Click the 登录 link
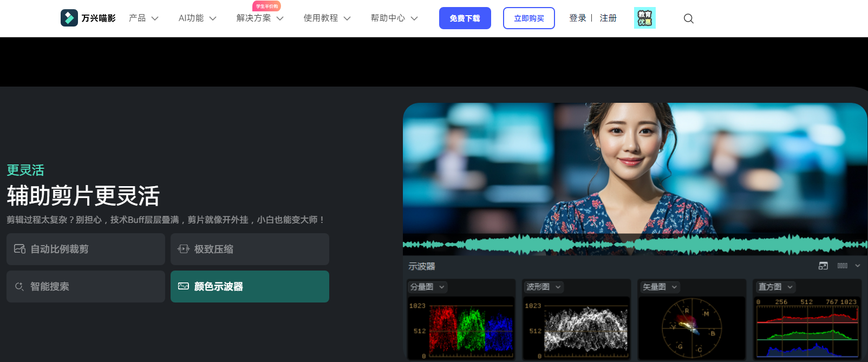The width and height of the screenshot is (868, 362). tap(577, 18)
